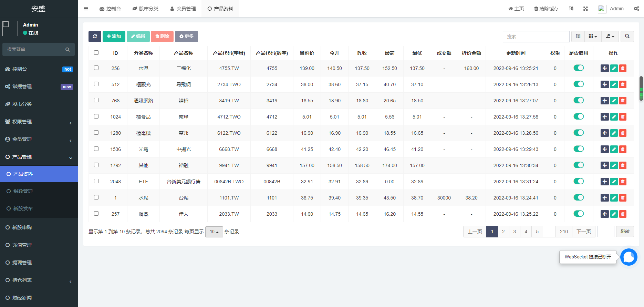Toggle fullscreen mode from the top bar
644x307 pixels.
pos(585,9)
